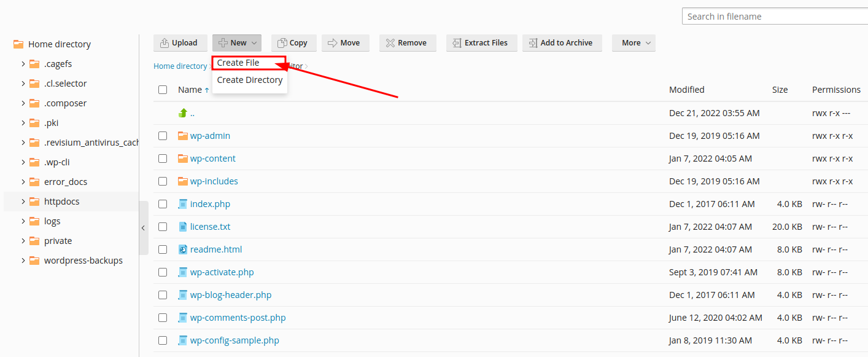Expand the .composer tree node
This screenshot has height=357, width=868.
click(x=23, y=103)
